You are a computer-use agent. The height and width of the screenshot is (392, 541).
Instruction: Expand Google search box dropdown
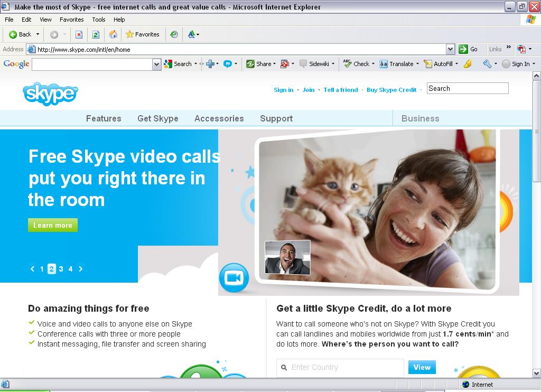156,64
